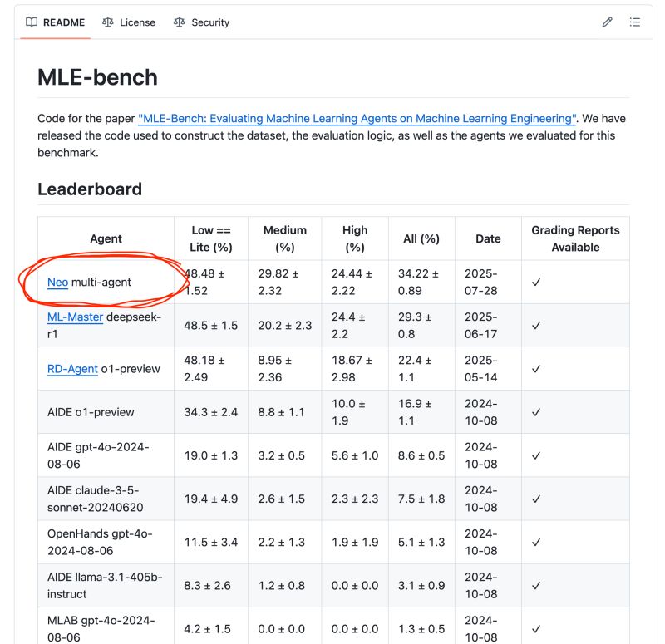Click the checkmark in the RD-Agent row

point(536,369)
